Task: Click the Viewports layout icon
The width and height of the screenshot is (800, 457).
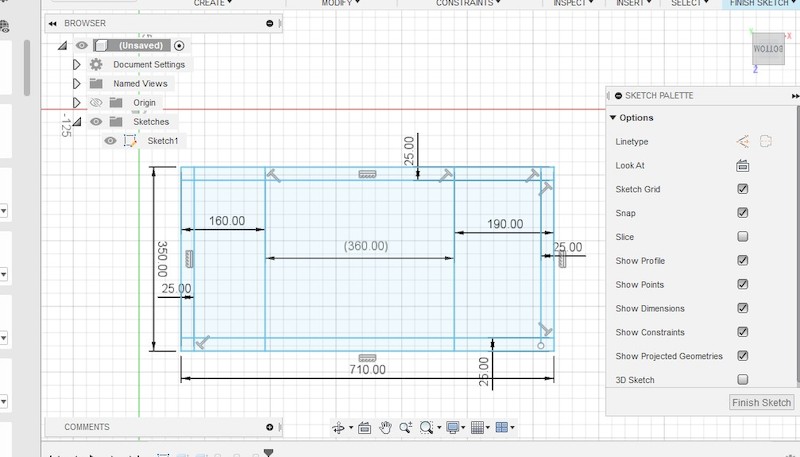Action: click(502, 427)
